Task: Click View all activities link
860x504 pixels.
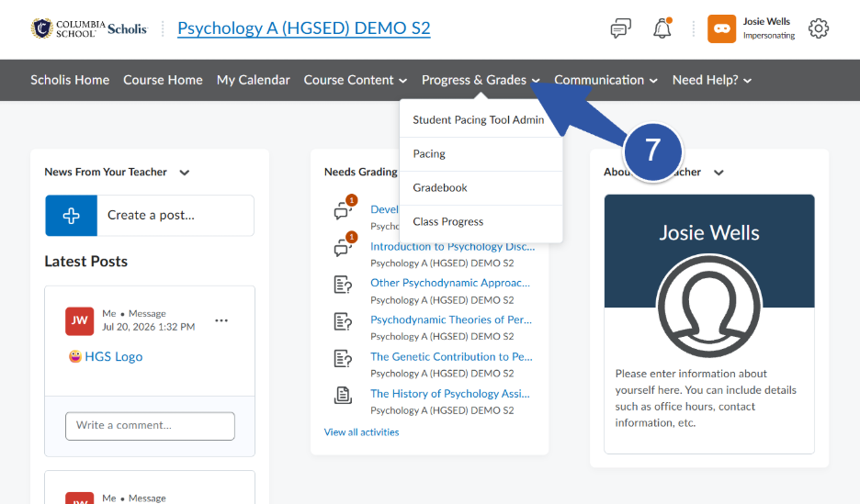Action: 361,432
